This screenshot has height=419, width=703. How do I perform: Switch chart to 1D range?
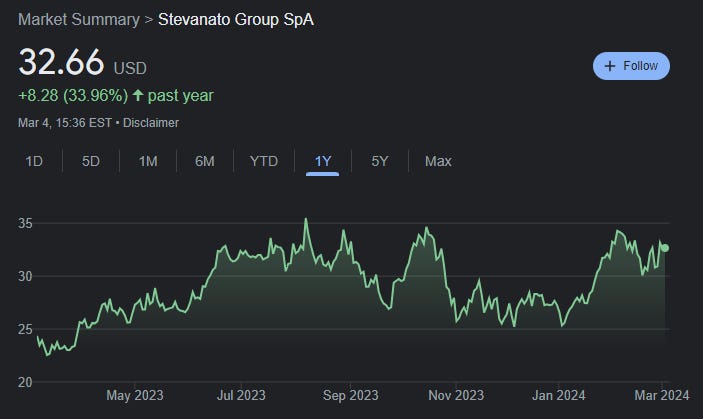[x=34, y=161]
